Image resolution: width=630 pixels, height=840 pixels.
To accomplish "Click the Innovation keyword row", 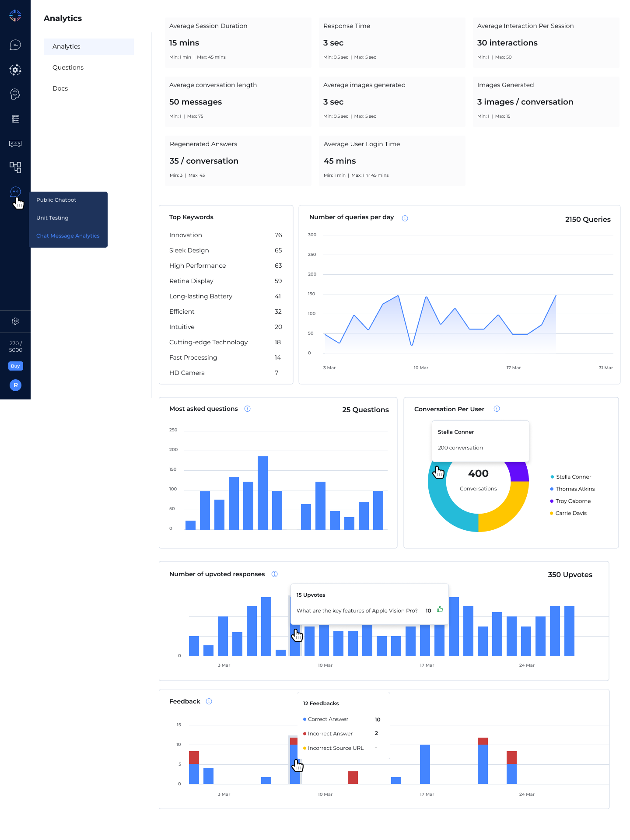I will point(226,235).
